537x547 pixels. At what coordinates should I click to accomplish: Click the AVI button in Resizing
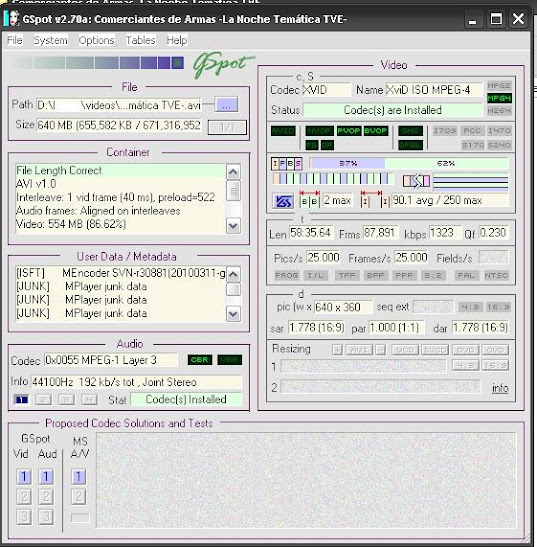359,350
